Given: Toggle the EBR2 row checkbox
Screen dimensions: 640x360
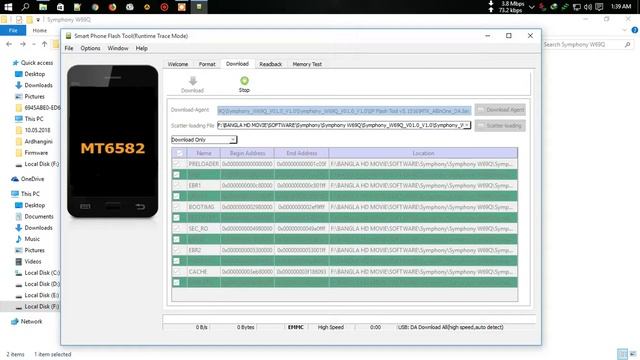Looking at the screenshot, I should (176, 250).
